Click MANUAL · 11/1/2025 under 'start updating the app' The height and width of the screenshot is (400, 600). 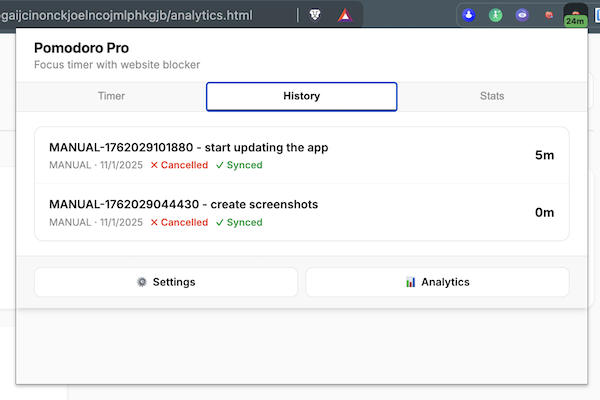click(x=96, y=165)
